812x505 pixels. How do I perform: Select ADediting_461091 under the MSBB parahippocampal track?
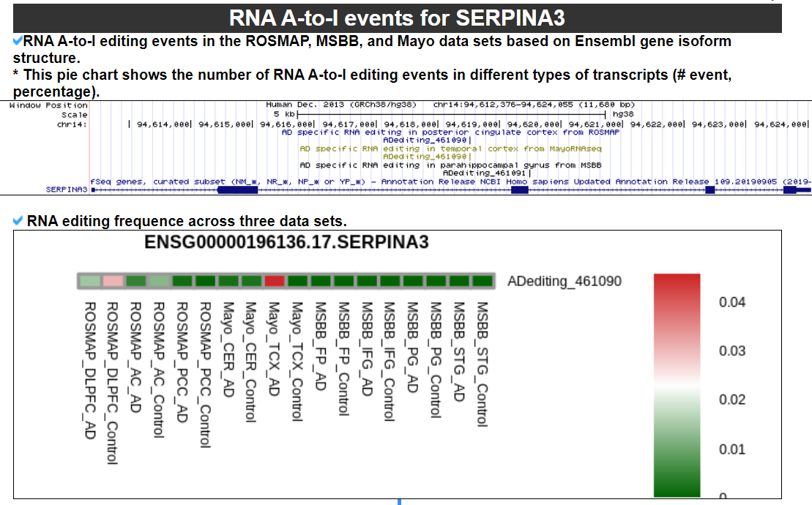[x=486, y=173]
